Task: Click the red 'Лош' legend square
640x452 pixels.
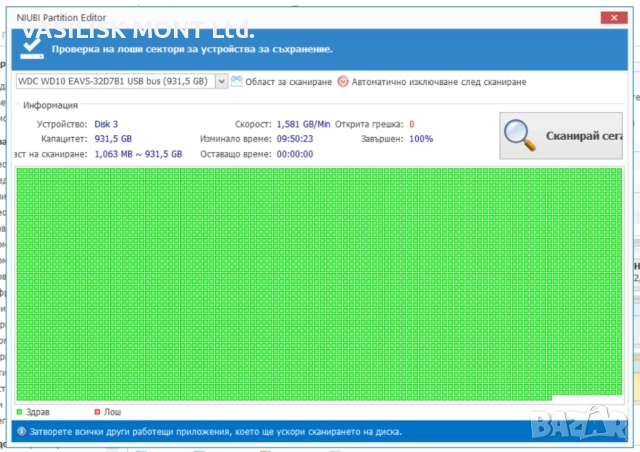Action: 96,411
